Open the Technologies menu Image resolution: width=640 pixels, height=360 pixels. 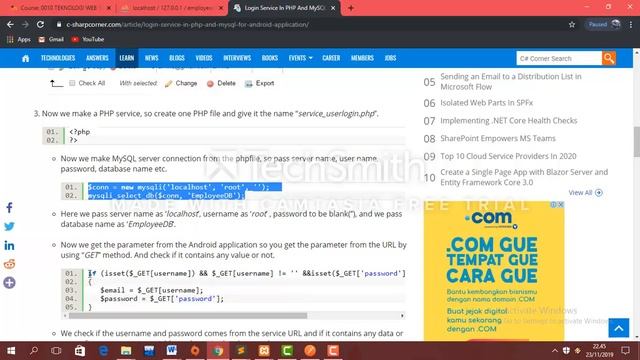tap(58, 58)
